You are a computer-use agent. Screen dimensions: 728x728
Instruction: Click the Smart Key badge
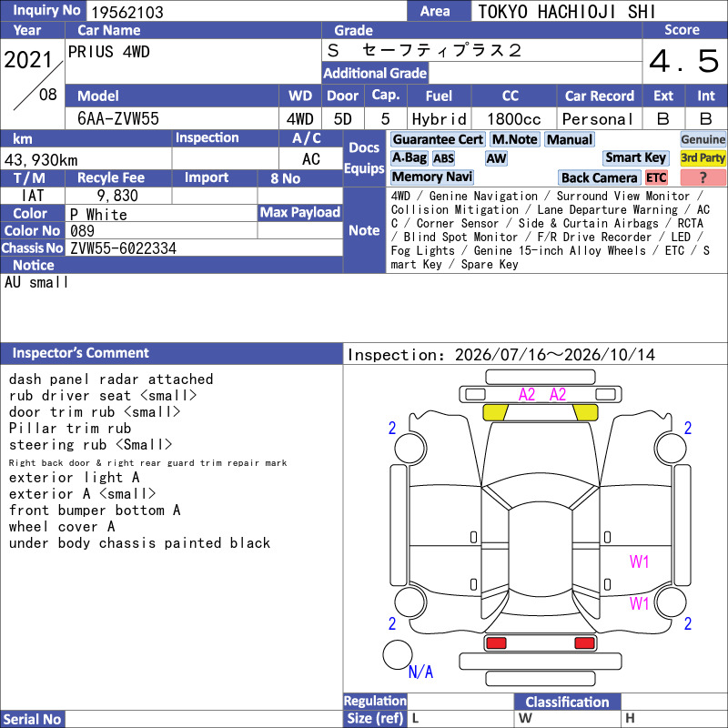click(x=636, y=157)
